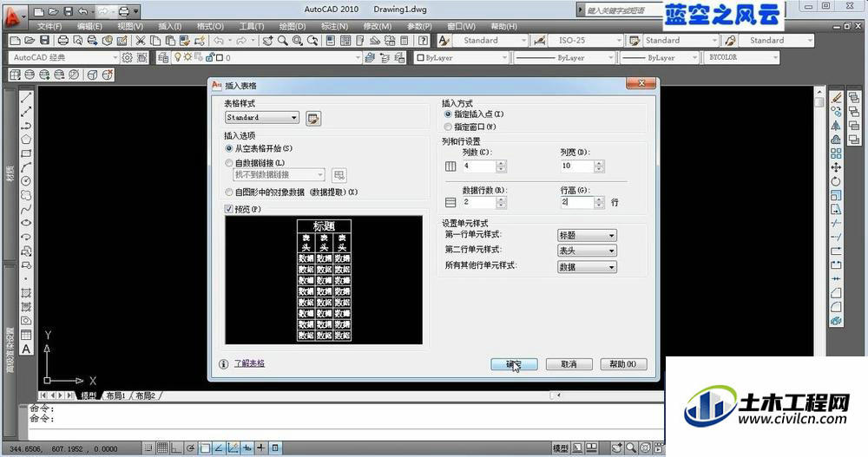This screenshot has height=457, width=868.
Task: Click the 模型 button in status bar
Action: [x=560, y=447]
